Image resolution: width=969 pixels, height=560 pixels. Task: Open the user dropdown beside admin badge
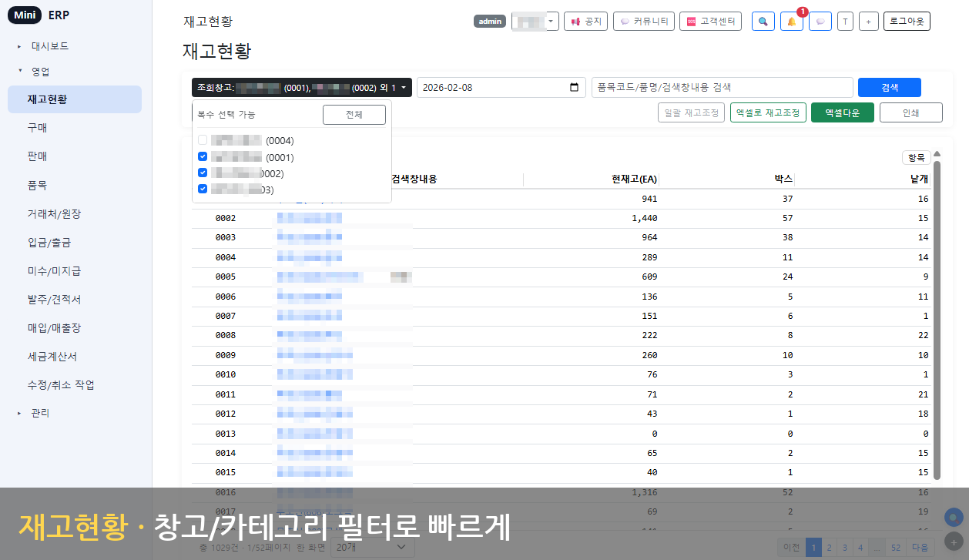point(535,22)
